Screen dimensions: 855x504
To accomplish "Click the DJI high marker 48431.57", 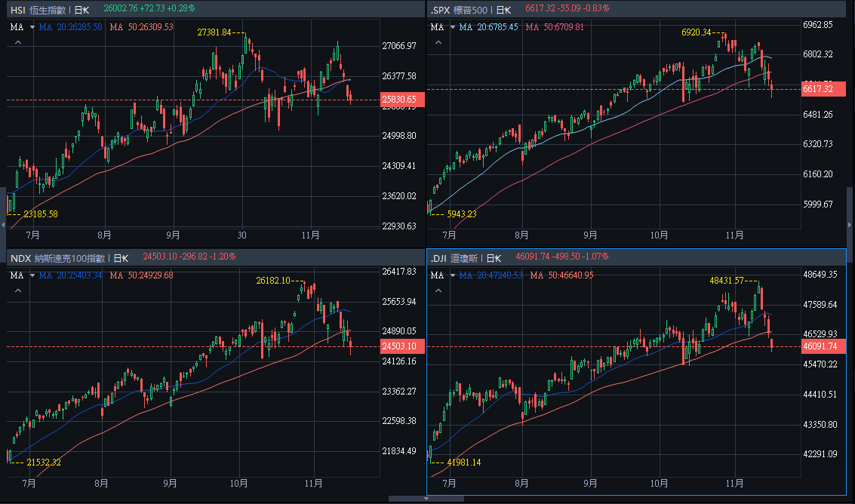I will click(x=727, y=280).
